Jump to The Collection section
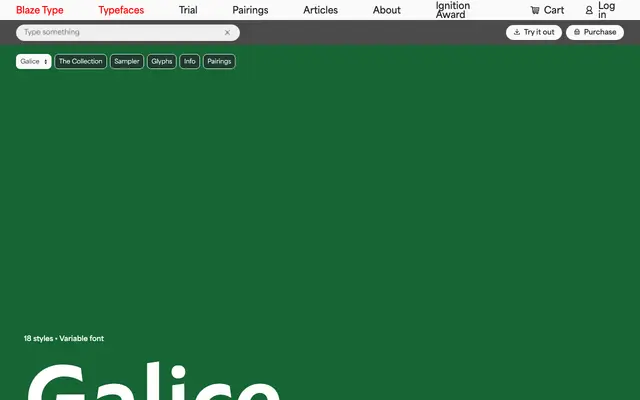Viewport: 640px width, 400px height. 81,62
